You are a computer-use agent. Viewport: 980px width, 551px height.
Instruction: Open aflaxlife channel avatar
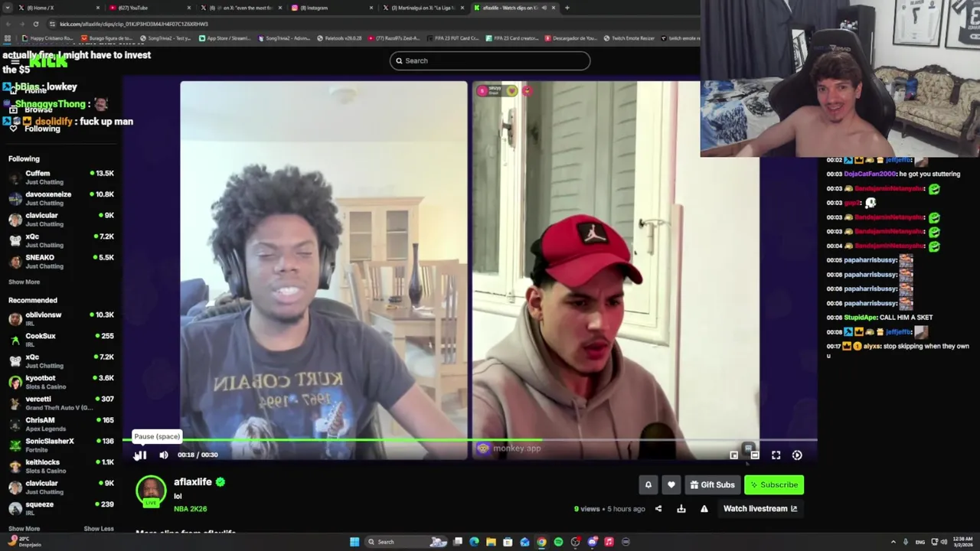click(151, 491)
